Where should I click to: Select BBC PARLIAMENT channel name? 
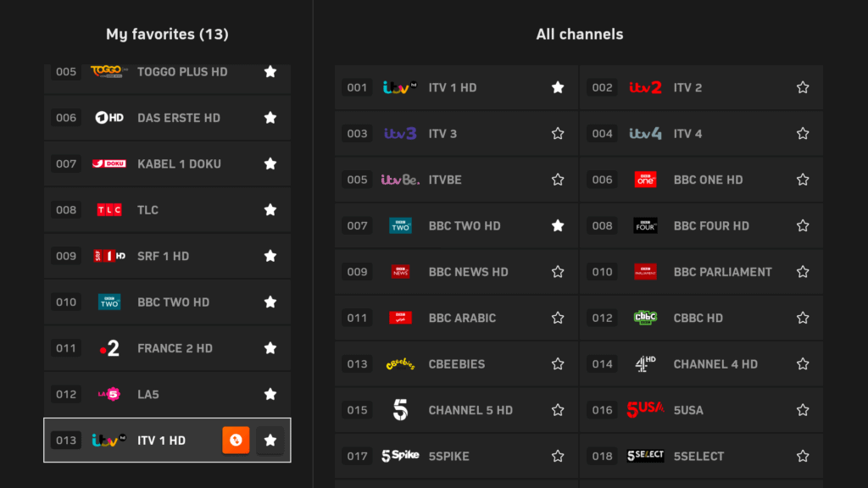(x=722, y=272)
